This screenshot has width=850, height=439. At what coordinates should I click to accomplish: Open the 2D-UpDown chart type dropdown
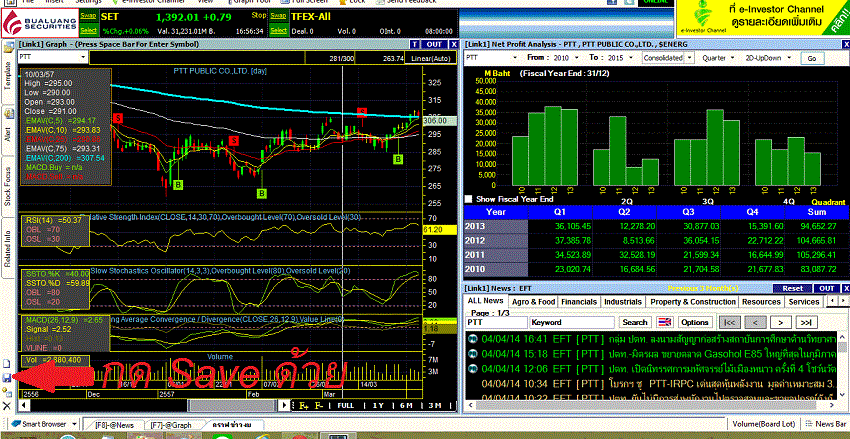pyautogui.click(x=787, y=57)
